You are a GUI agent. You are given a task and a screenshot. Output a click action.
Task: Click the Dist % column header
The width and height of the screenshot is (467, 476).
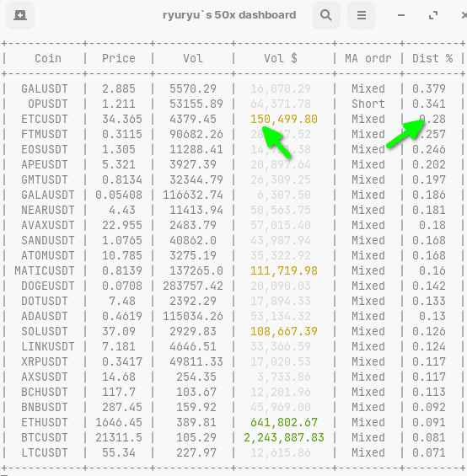tap(432, 58)
